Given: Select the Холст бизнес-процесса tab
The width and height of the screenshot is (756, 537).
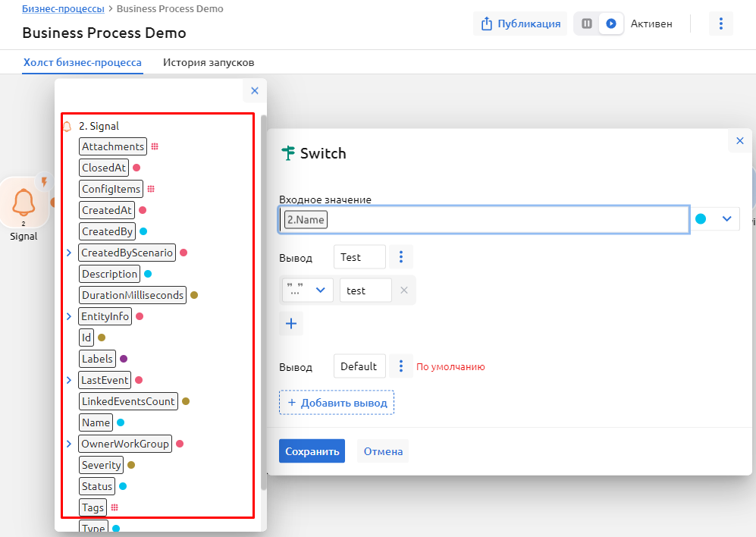Looking at the screenshot, I should tap(82, 62).
